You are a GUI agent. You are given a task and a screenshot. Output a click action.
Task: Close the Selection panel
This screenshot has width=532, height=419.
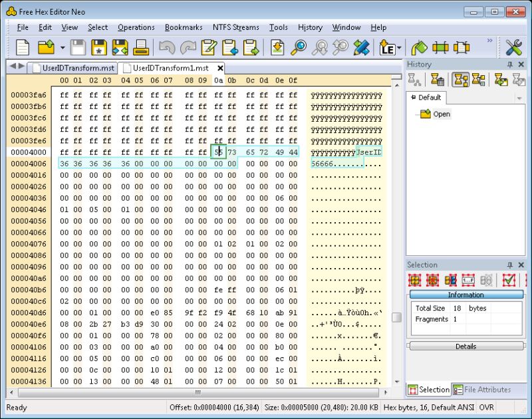pos(521,265)
